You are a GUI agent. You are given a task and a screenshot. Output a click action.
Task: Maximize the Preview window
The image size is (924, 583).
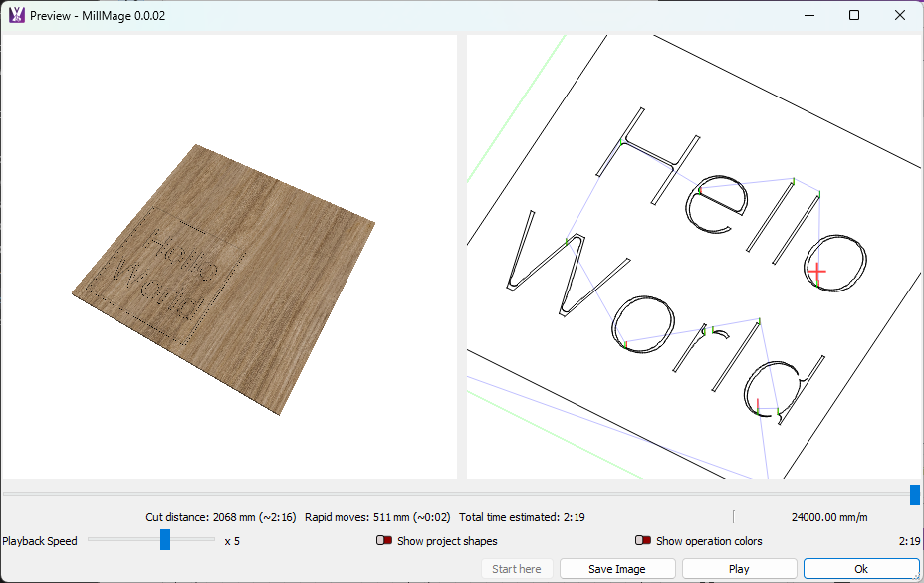click(x=854, y=15)
